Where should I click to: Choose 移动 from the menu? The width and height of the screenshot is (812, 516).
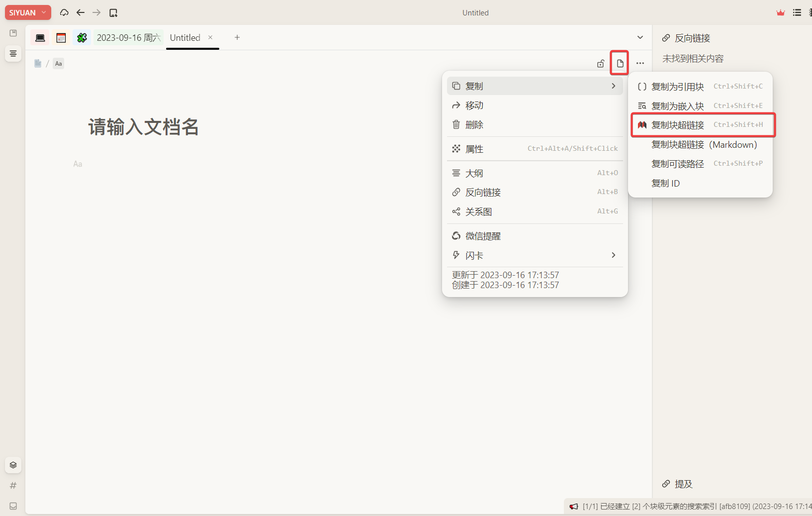[x=535, y=105]
